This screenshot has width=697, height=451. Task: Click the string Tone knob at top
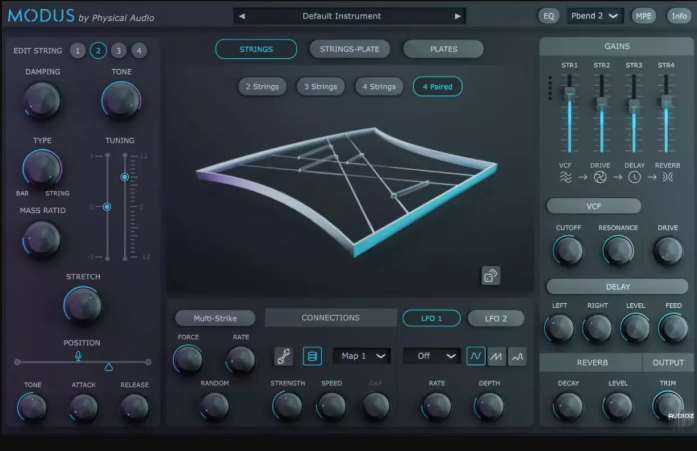121,101
